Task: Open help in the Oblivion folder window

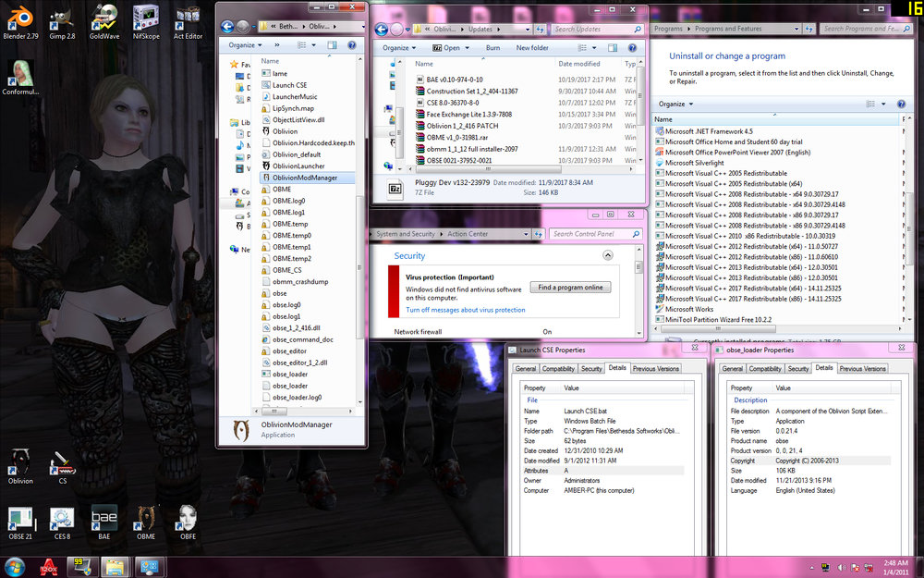Action: coord(352,44)
